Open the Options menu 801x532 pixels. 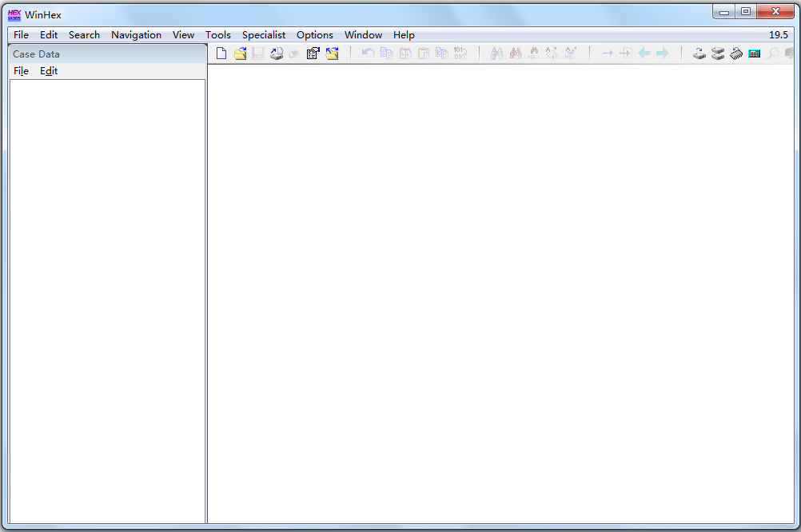[x=315, y=34]
